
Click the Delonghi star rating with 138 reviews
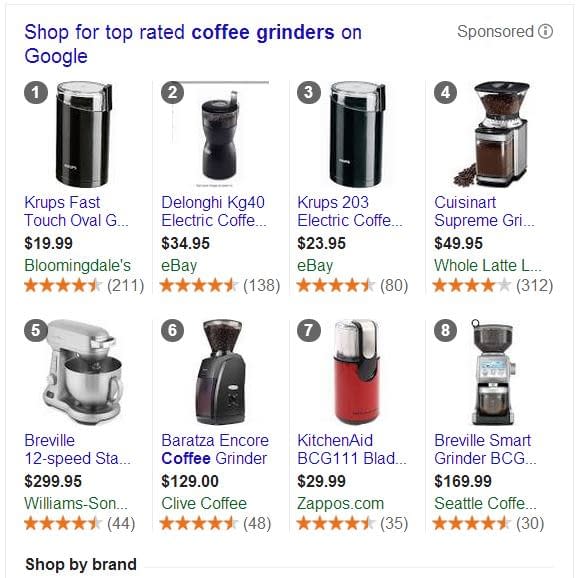pyautogui.click(x=220, y=285)
